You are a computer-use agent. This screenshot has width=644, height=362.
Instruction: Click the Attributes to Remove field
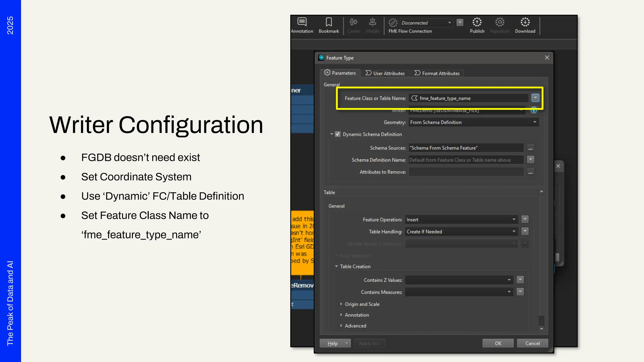coord(466,172)
